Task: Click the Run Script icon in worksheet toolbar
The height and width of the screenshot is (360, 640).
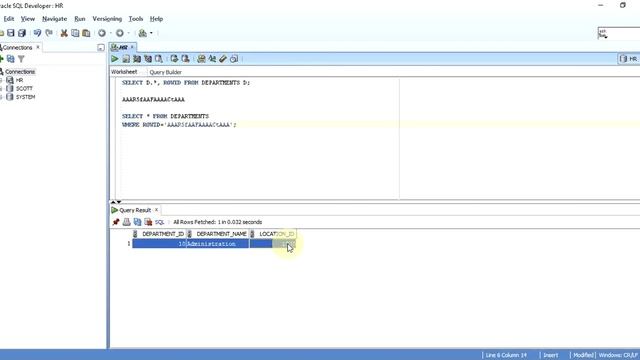Action: [126, 59]
